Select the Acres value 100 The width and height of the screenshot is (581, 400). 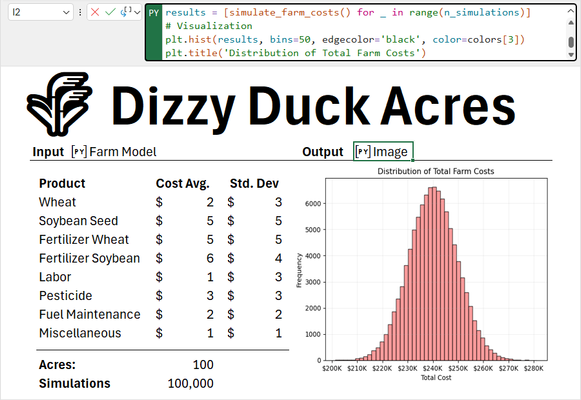coord(203,365)
